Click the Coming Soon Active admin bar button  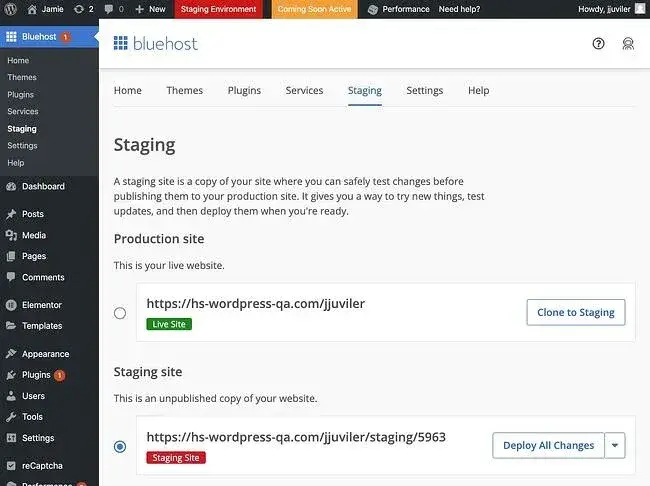[314, 9]
